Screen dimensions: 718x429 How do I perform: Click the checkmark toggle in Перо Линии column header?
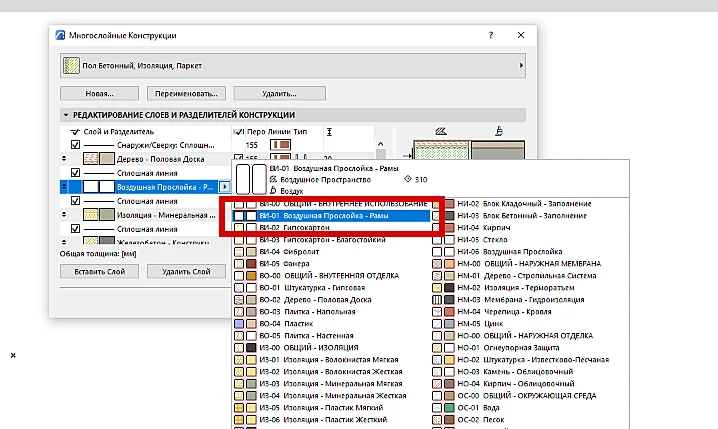[x=239, y=132]
